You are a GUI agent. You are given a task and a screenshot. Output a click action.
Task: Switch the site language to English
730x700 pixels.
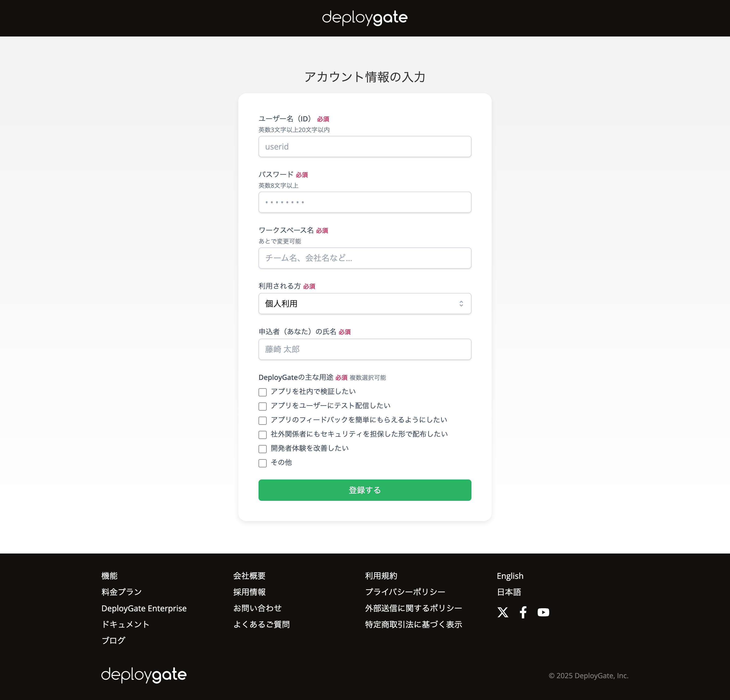pyautogui.click(x=510, y=576)
